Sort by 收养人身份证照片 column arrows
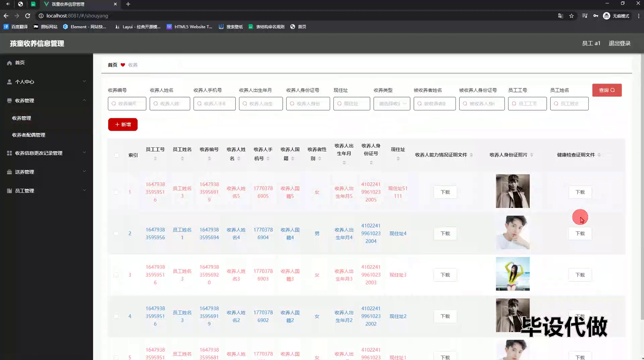This screenshot has width=644, height=360. (532, 155)
